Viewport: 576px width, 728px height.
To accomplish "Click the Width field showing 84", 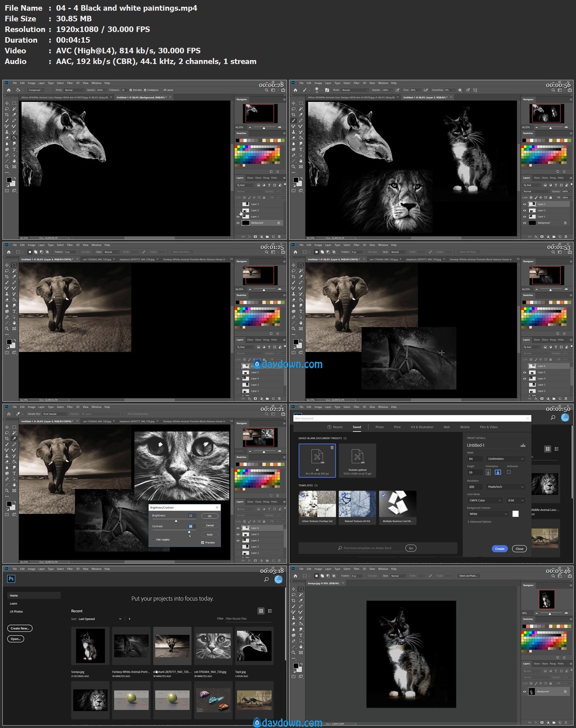I will pyautogui.click(x=475, y=459).
